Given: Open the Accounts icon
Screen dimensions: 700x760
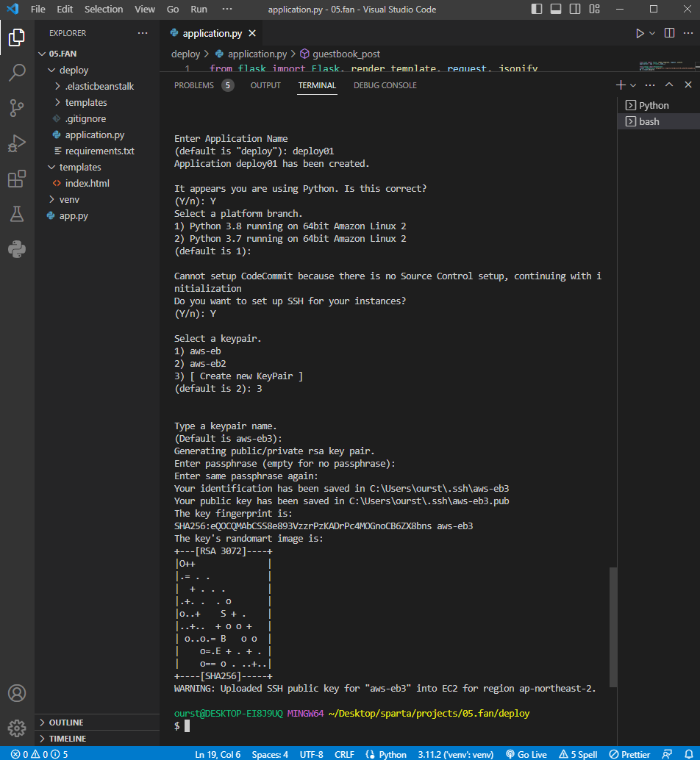Looking at the screenshot, I should pos(17,693).
